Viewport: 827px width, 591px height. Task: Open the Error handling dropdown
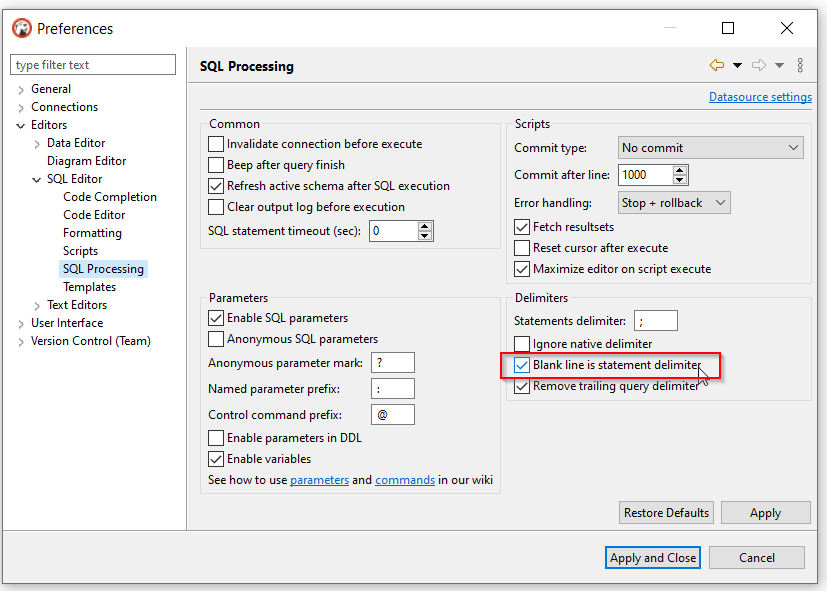click(673, 202)
